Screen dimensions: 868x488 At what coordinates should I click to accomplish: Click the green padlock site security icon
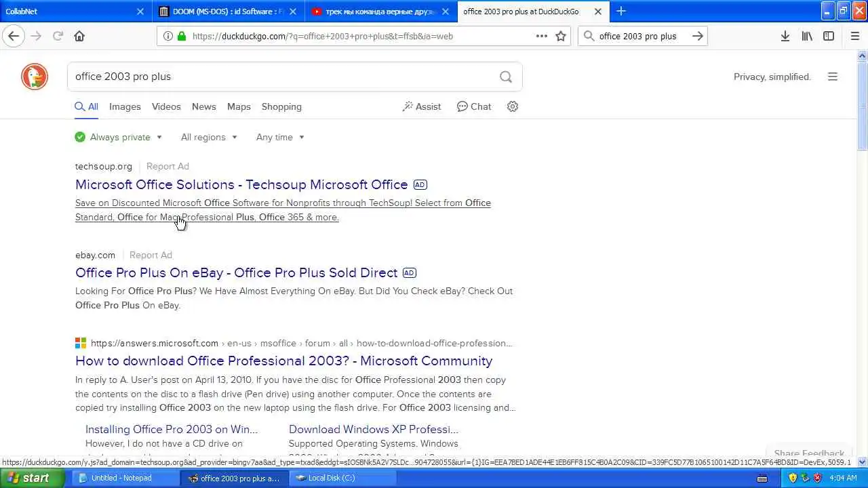tap(182, 36)
